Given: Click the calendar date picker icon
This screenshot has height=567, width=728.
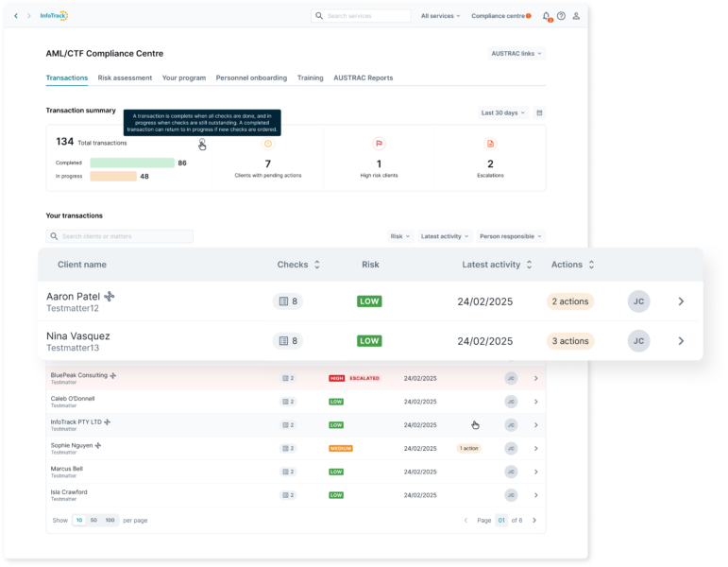Looking at the screenshot, I should (539, 113).
